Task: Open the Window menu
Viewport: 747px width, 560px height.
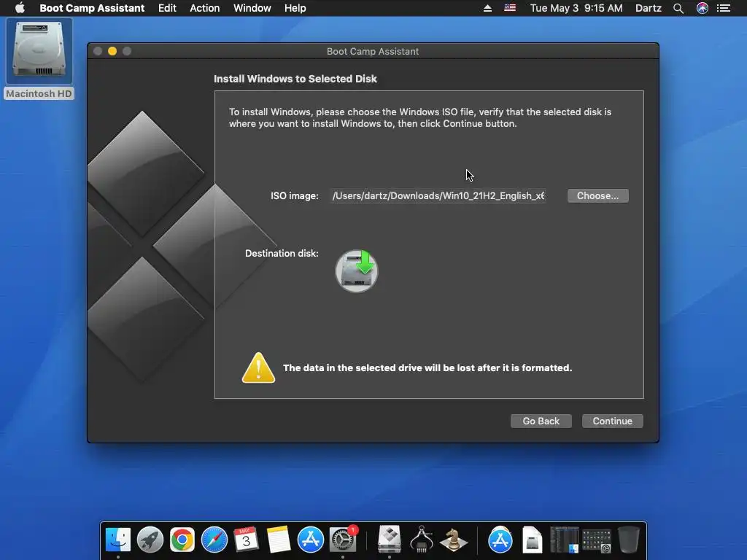Action: pyautogui.click(x=252, y=8)
